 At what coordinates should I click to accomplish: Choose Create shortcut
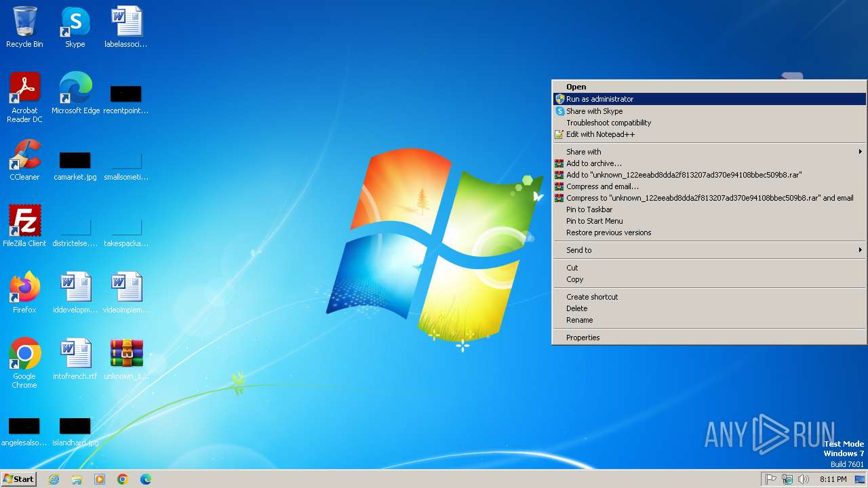709,297
